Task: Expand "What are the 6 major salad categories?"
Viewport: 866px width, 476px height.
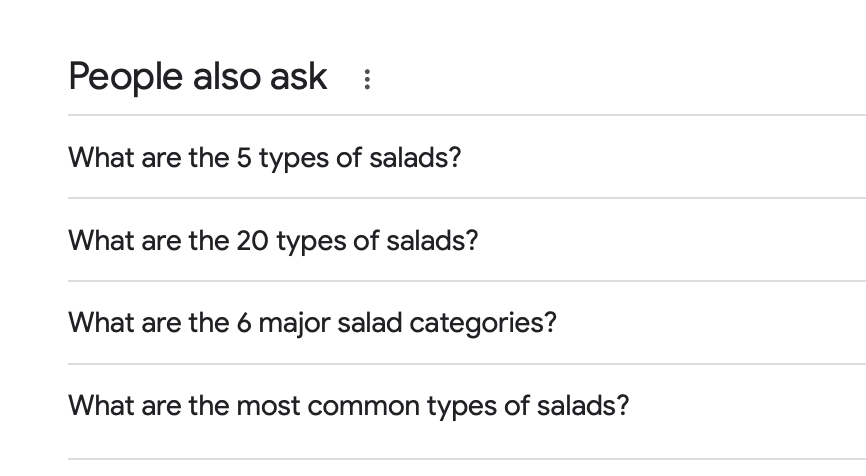Action: coord(467,322)
